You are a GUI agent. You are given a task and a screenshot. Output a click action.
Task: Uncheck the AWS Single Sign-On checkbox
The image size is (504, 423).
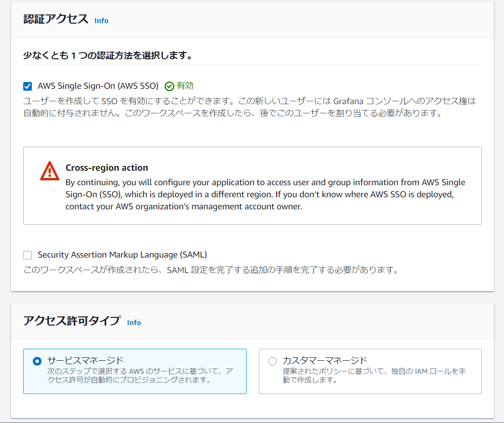pos(28,86)
